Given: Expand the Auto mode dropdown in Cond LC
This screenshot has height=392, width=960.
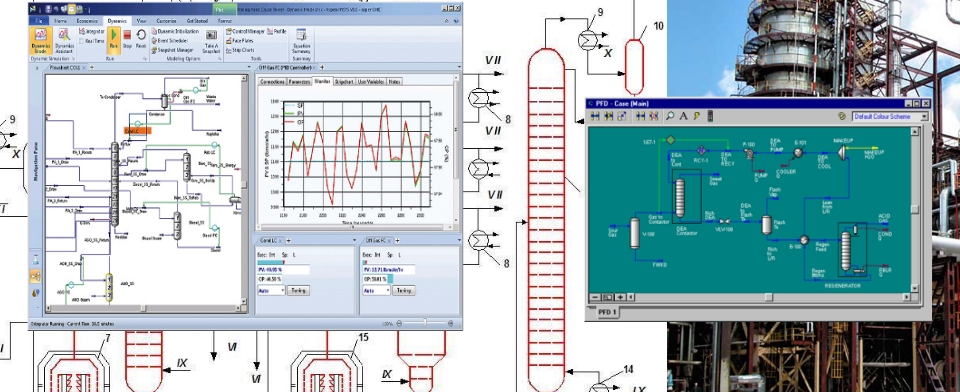Looking at the screenshot, I should (x=271, y=290).
